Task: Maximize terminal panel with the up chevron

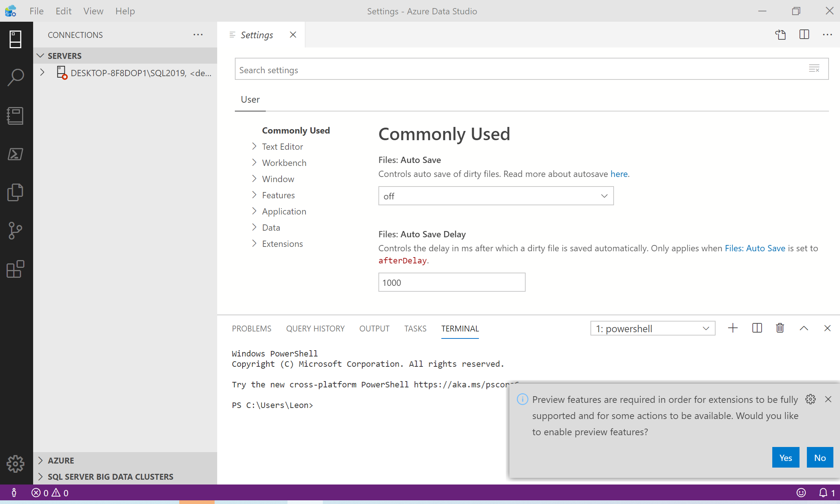Action: coord(804,328)
